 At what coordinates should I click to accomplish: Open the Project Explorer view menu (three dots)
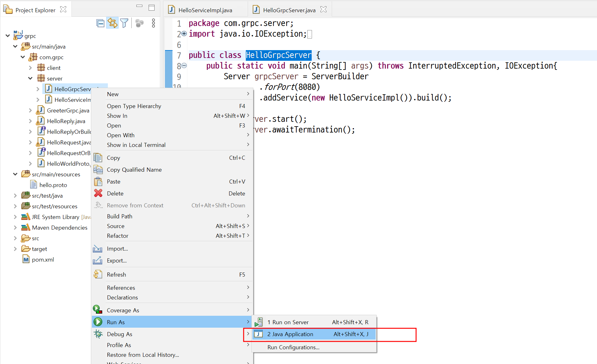(153, 23)
